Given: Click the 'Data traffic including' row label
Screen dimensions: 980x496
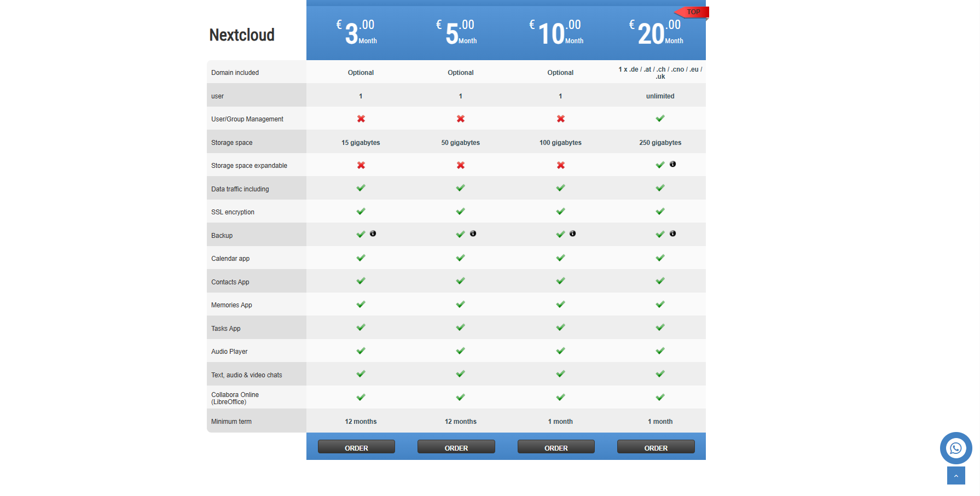Looking at the screenshot, I should click(240, 189).
